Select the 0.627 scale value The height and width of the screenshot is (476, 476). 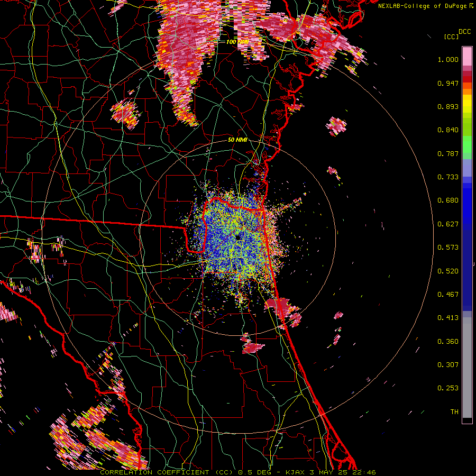pyautogui.click(x=448, y=224)
